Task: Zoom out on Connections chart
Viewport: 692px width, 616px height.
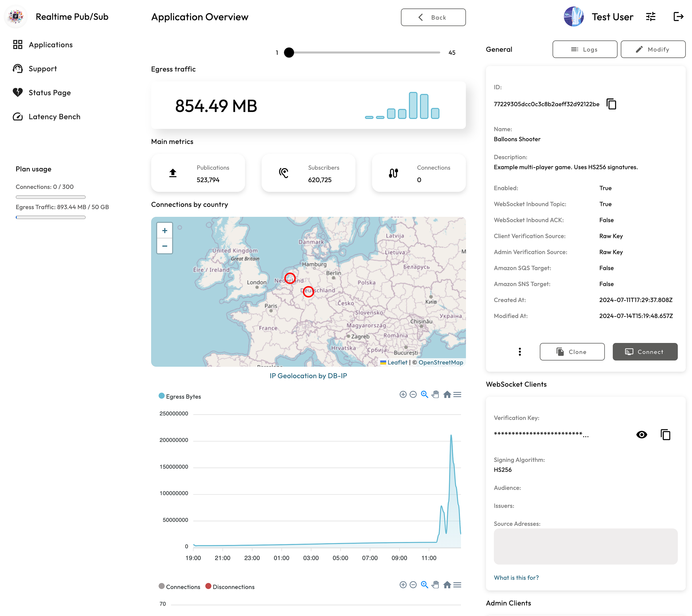Action: 413,585
